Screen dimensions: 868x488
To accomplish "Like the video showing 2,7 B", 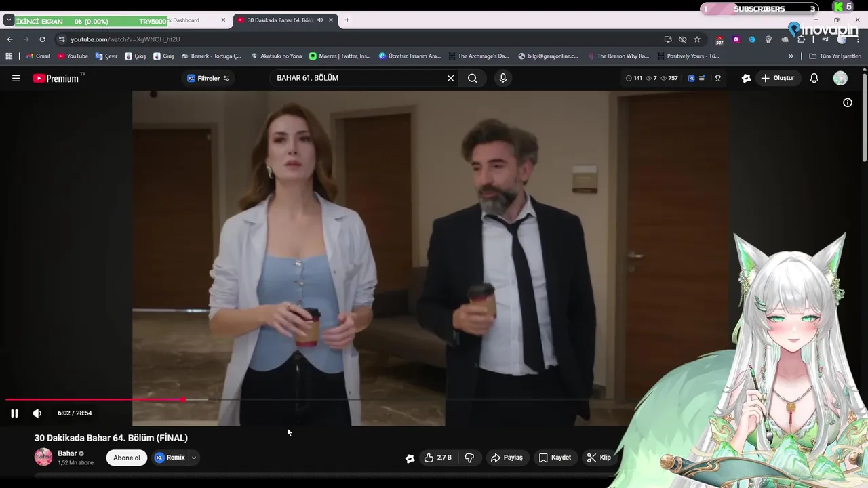I will tap(438, 457).
